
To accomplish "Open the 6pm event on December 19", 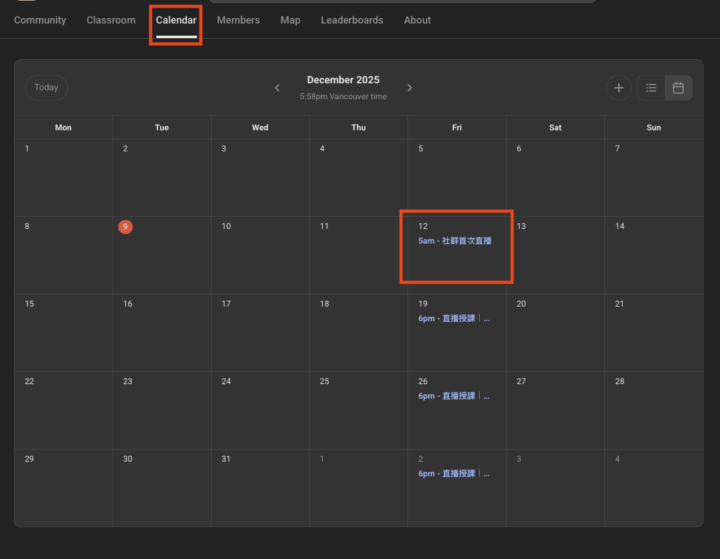I will coord(454,318).
